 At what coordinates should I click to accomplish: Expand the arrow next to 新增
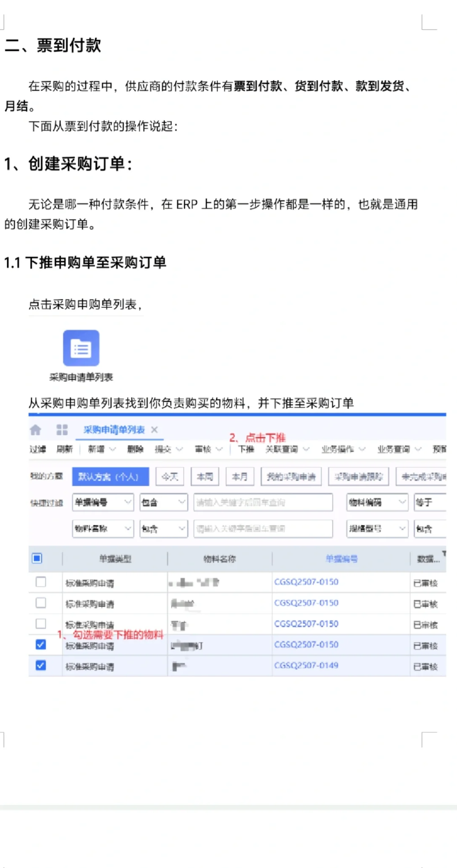pos(113,449)
